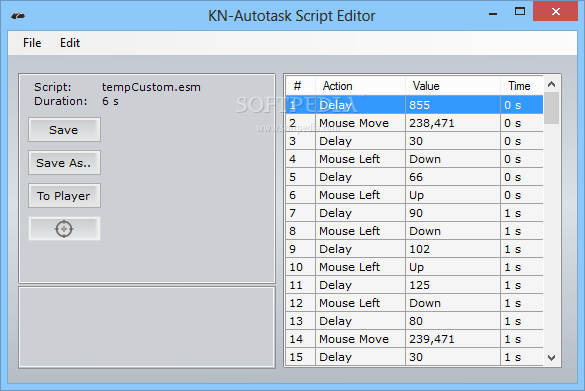
Task: Click the # column header
Action: point(301,86)
